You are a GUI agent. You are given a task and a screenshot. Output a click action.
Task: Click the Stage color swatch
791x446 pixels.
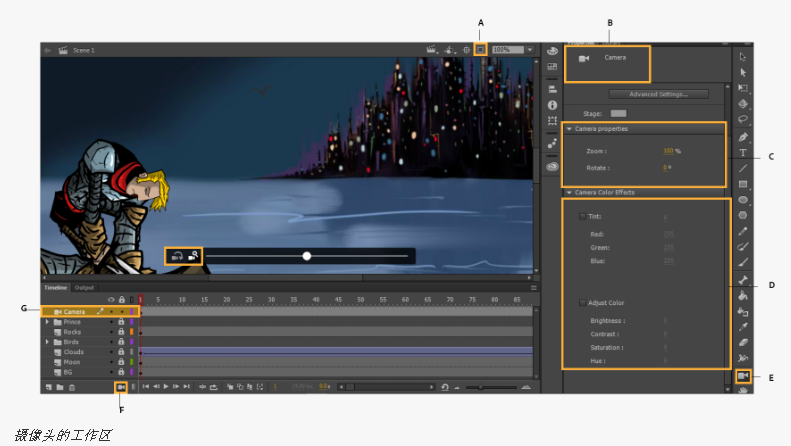(618, 114)
